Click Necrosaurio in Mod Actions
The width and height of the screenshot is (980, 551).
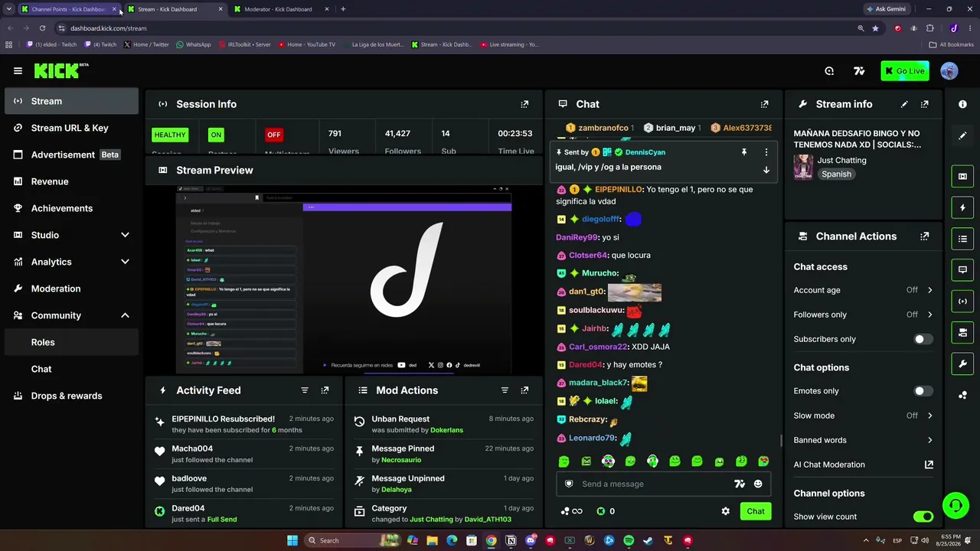(401, 460)
